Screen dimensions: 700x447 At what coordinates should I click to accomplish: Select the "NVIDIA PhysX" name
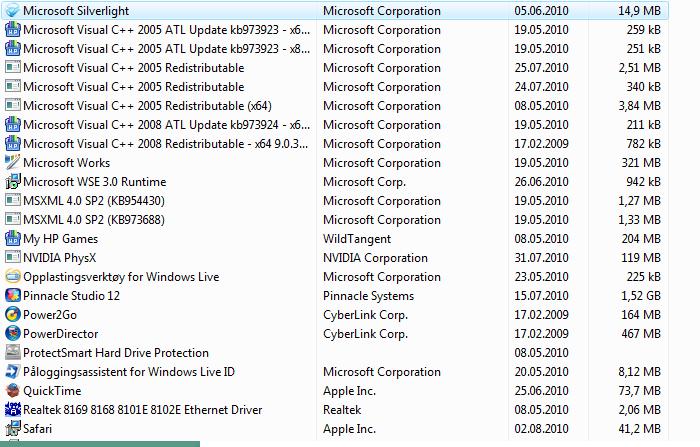pyautogui.click(x=59, y=258)
